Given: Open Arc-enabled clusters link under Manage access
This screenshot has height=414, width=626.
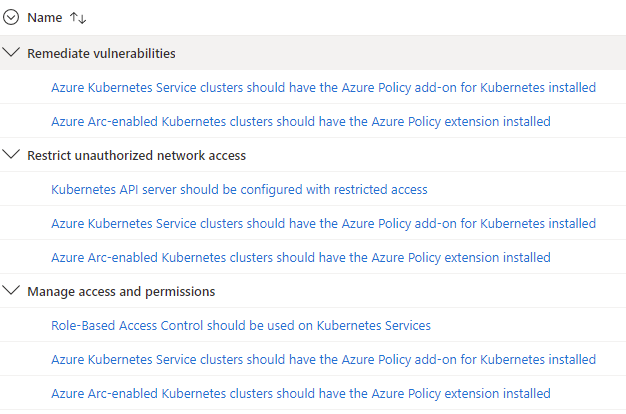Looking at the screenshot, I should (x=301, y=394).
